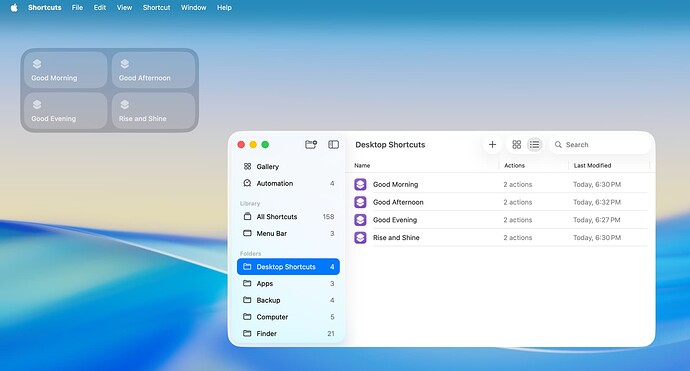Open the File menu
Viewport: 690px width, 371px height.
tap(77, 7)
